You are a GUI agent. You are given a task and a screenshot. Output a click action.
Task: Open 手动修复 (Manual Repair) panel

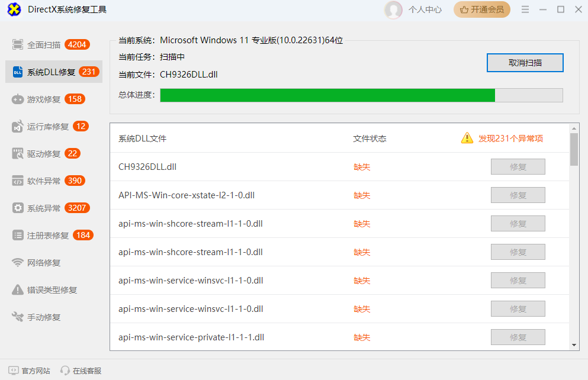coord(36,317)
